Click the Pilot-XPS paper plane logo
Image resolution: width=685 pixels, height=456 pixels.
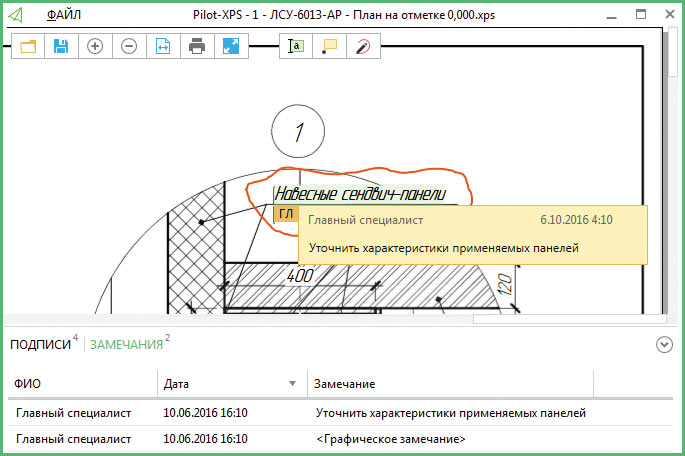(x=15, y=15)
